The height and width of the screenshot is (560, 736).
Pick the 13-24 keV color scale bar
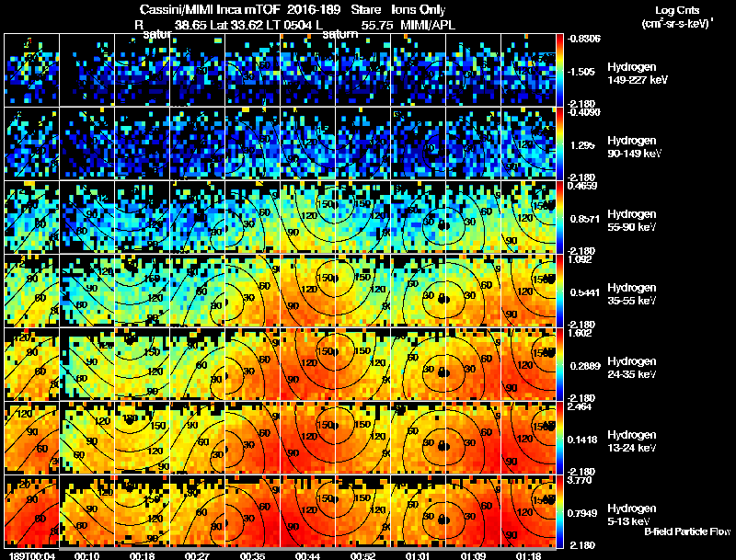pos(559,438)
